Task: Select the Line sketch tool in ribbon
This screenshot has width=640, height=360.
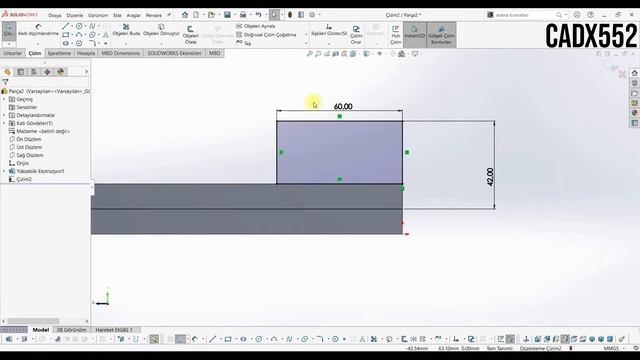Action: tap(65, 26)
